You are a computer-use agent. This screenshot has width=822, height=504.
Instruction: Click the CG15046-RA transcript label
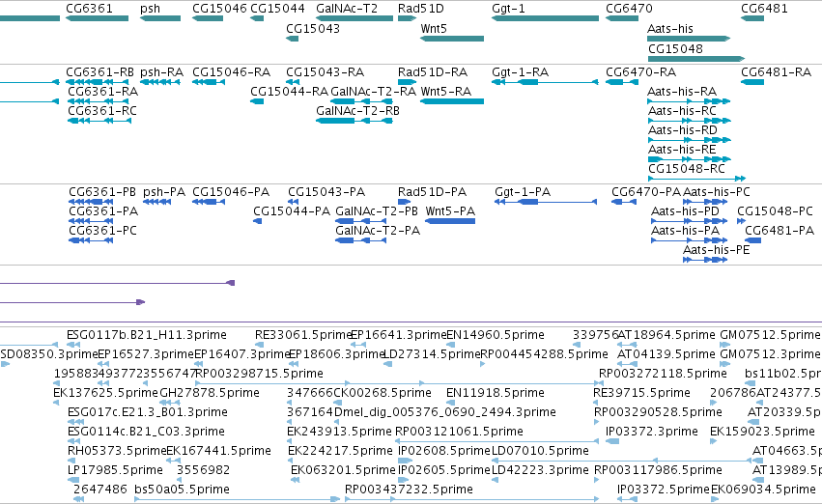point(231,71)
